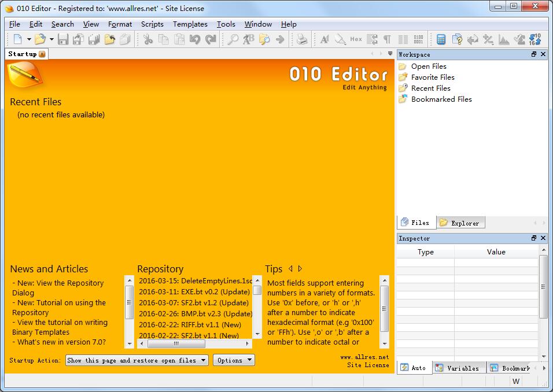Open the Templates menu
This screenshot has width=553, height=392.
190,24
